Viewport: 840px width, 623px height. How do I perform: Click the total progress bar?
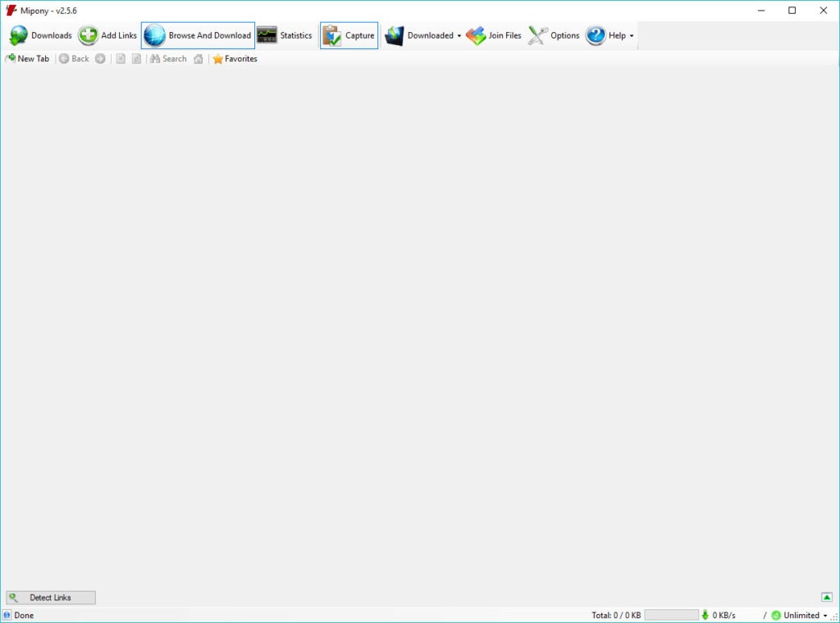coord(671,616)
